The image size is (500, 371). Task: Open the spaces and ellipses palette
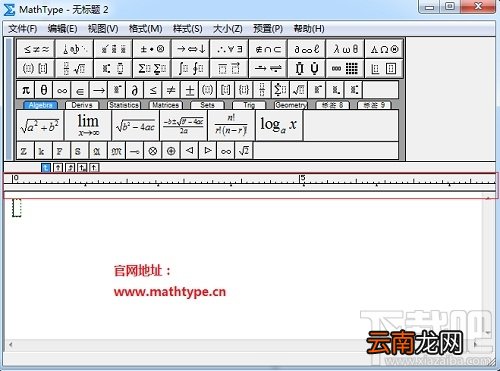[x=74, y=49]
